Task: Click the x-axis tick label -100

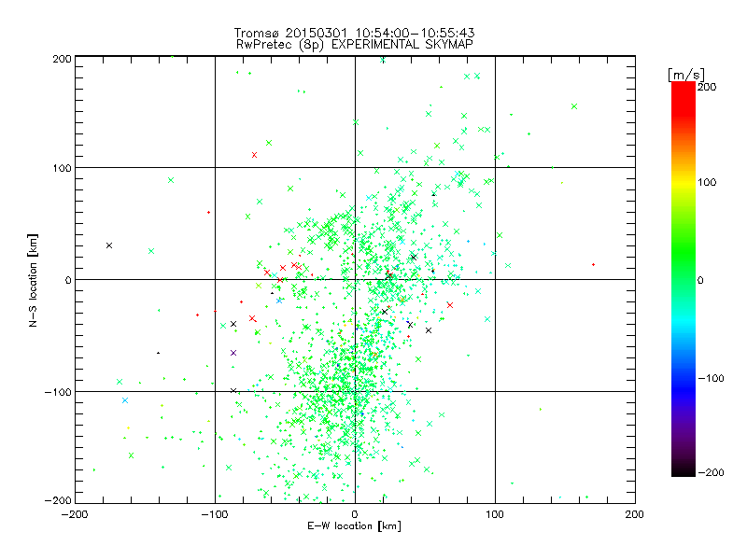Action: tap(215, 514)
